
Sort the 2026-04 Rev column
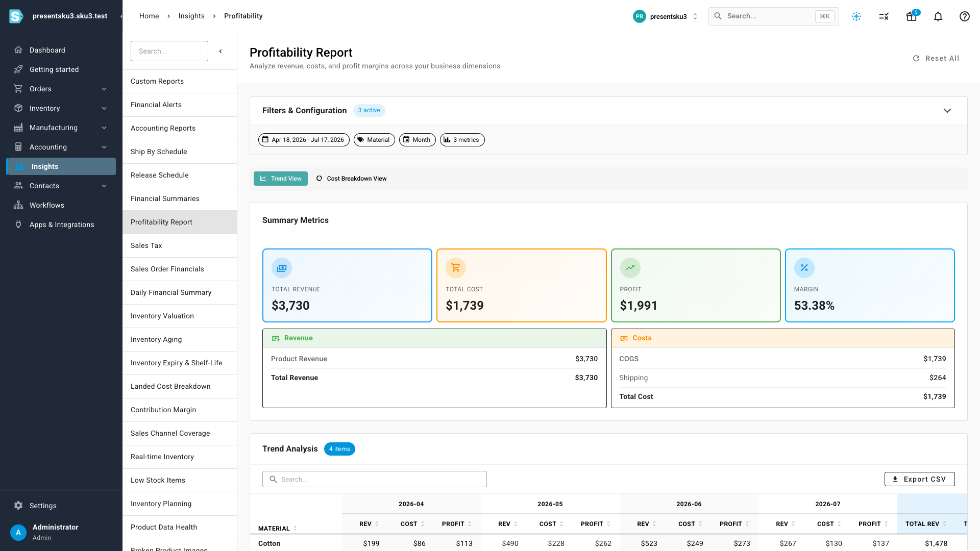tap(369, 524)
